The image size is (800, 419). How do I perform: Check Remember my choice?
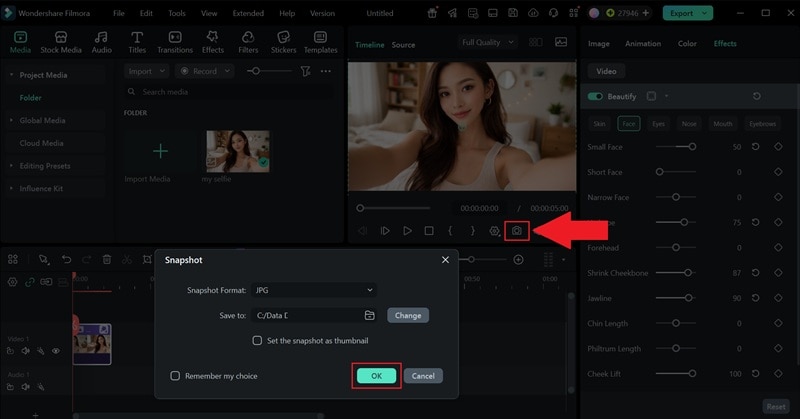tap(175, 376)
